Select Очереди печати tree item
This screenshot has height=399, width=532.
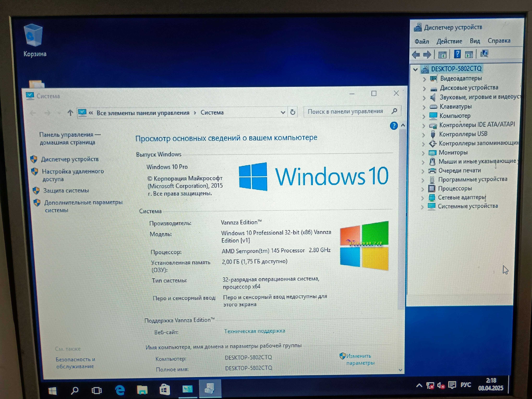(x=459, y=171)
